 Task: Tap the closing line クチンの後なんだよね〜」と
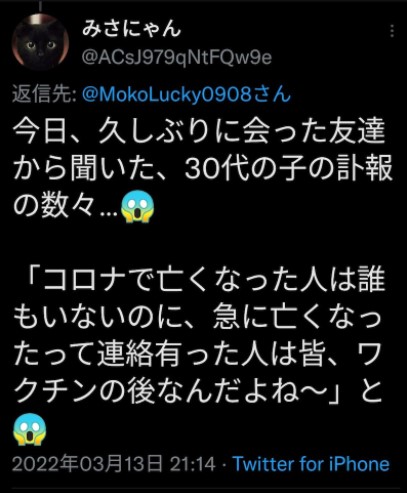point(198,391)
